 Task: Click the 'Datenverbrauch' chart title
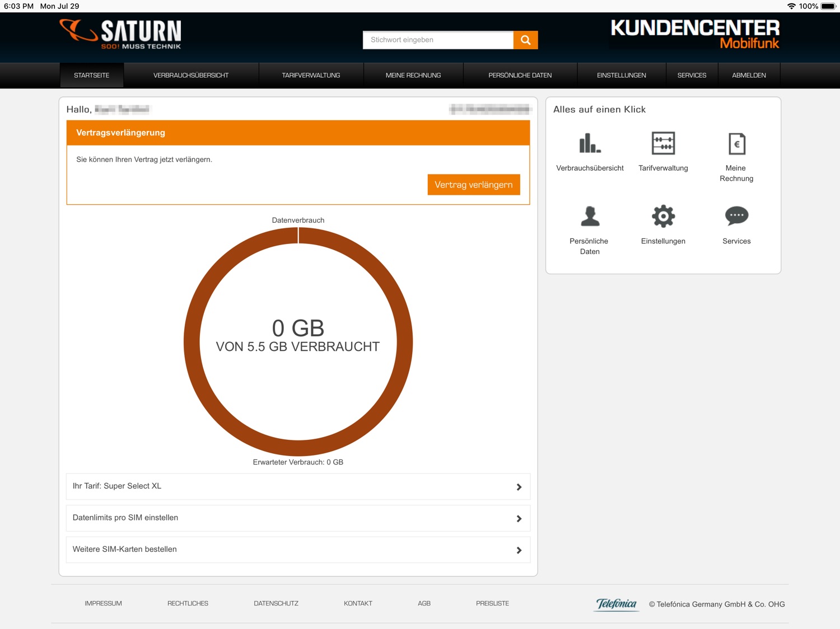tap(298, 220)
